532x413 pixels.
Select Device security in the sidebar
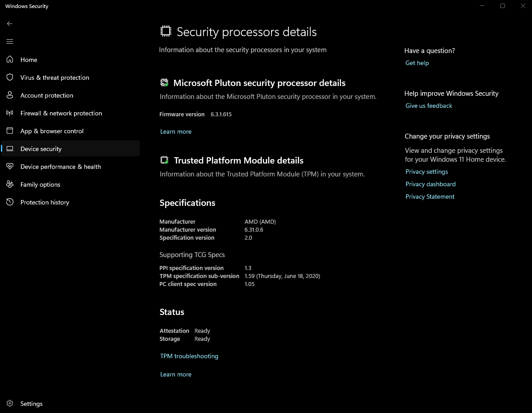pyautogui.click(x=41, y=149)
